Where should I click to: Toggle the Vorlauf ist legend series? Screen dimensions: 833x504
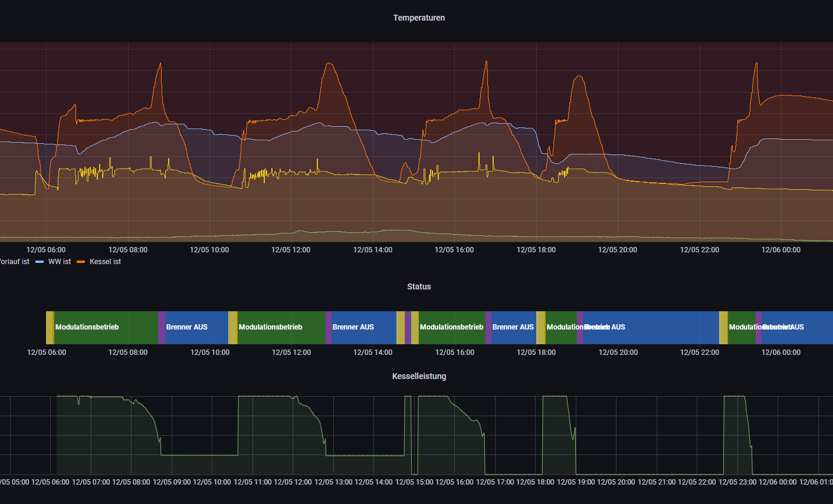point(14,262)
